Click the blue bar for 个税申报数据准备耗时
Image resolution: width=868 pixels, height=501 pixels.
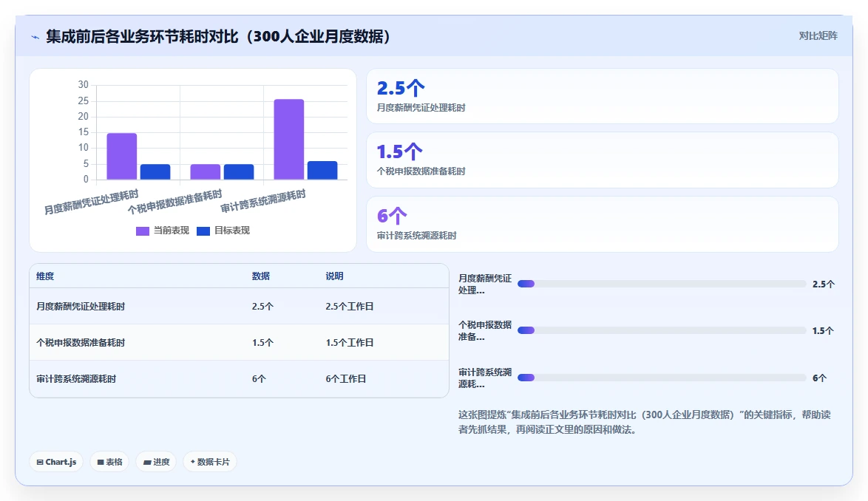(239, 171)
